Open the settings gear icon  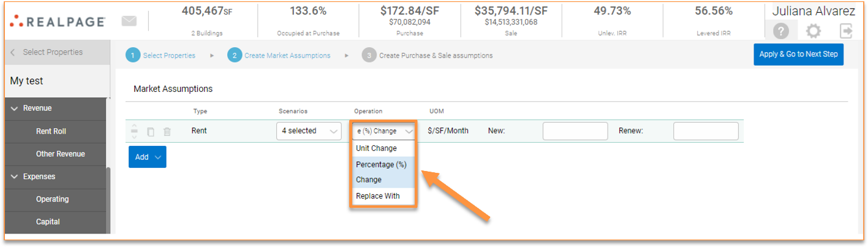(x=813, y=31)
